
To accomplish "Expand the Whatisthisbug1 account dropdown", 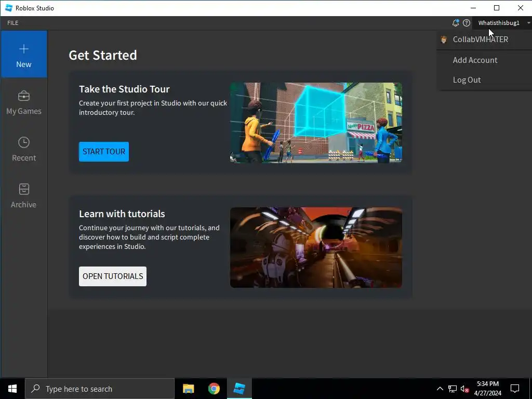I will 502,23.
